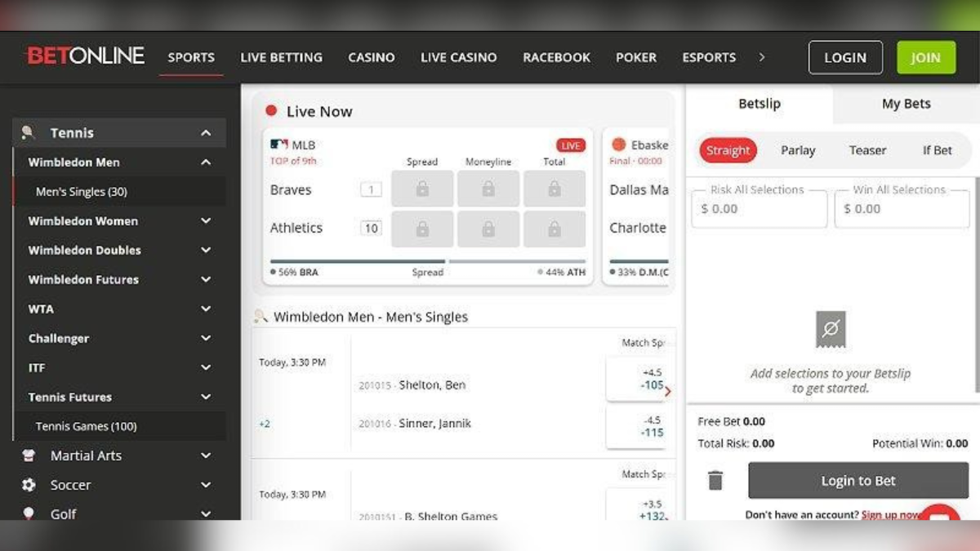Viewport: 980px width, 551px height.
Task: Click the Risk All Selections field
Action: [759, 209]
